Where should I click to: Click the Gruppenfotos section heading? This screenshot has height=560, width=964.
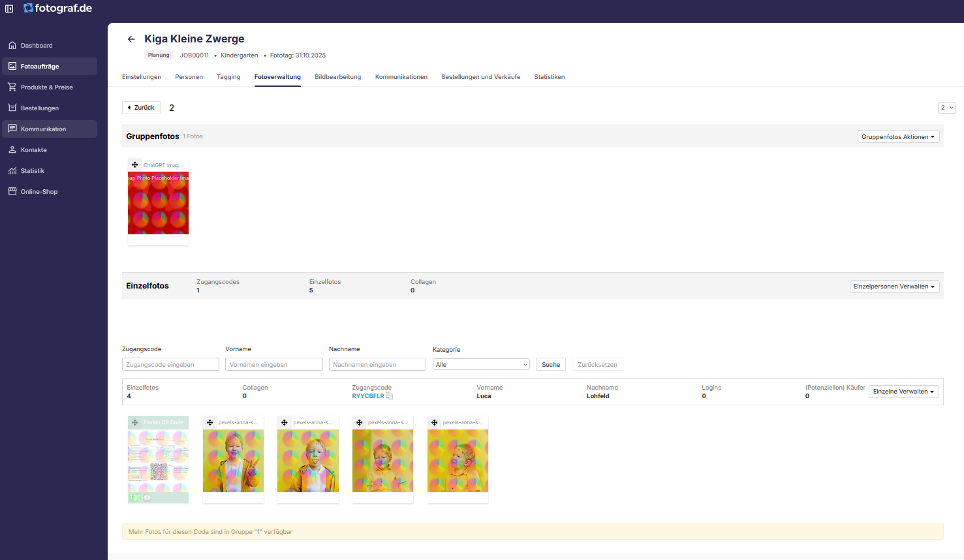(153, 136)
